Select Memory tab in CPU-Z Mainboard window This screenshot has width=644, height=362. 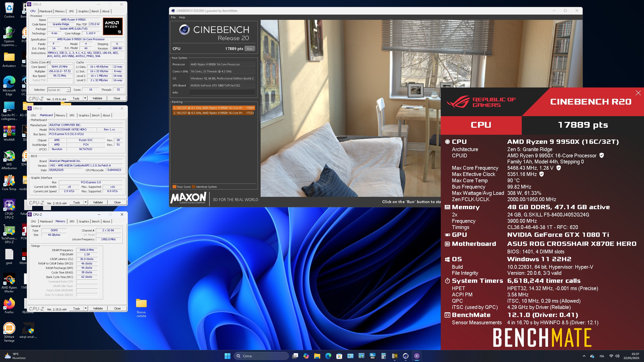point(60,115)
